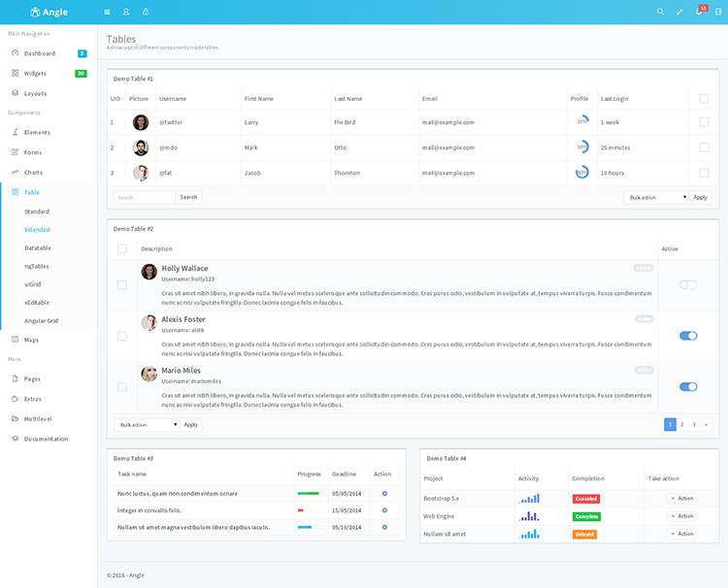Open the search magnifier icon
The width and height of the screenshot is (728, 588).
[660, 12]
